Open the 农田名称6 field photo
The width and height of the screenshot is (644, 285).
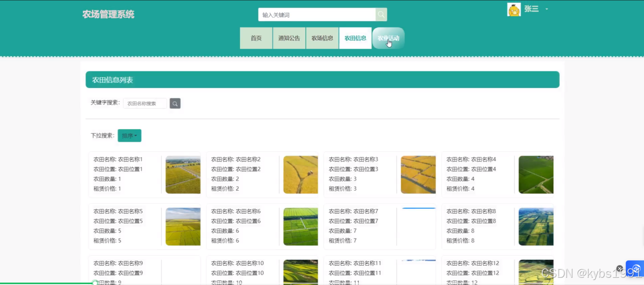point(301,226)
